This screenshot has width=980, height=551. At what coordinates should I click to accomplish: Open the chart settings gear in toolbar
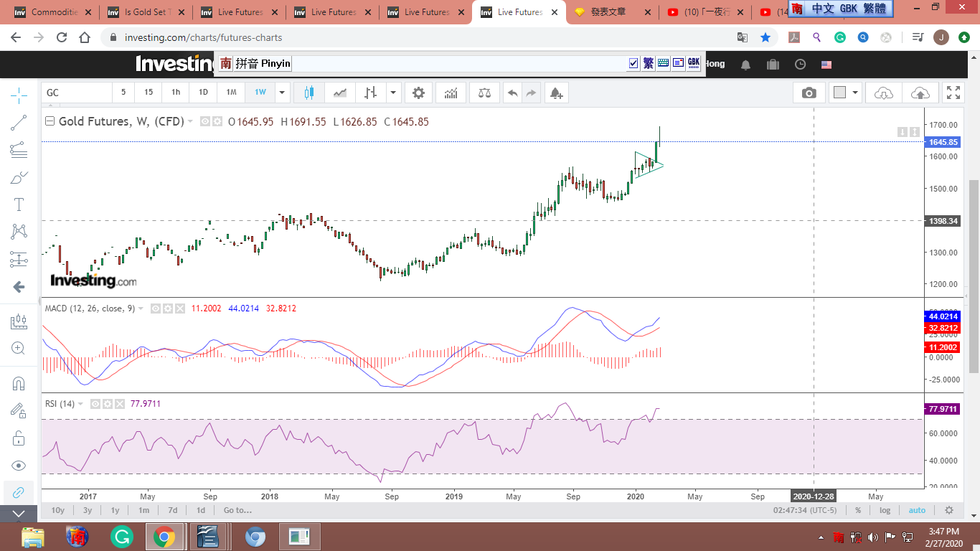point(418,93)
